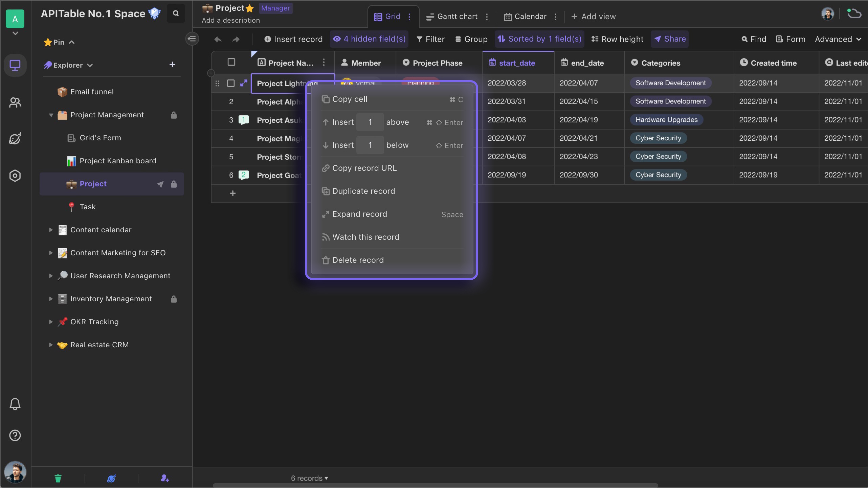Open Project Na... column options menu
Viewport: 868px width, 488px height.
pos(324,62)
